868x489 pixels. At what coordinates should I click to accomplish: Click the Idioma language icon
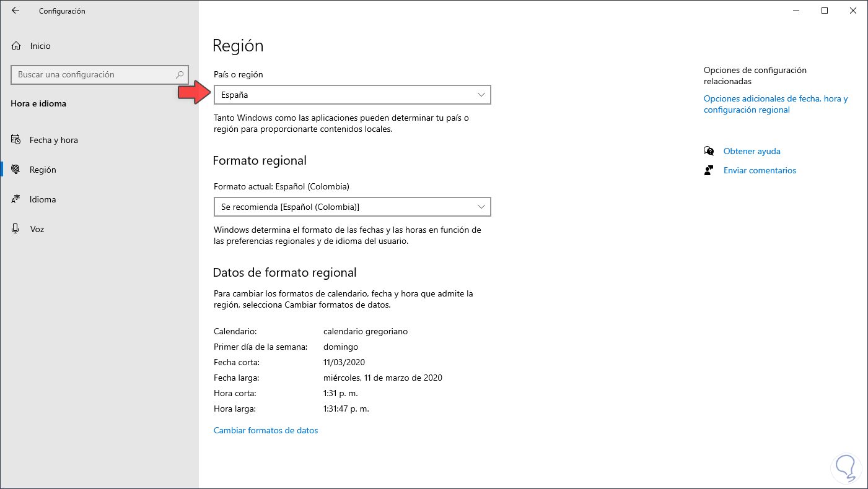tap(16, 199)
